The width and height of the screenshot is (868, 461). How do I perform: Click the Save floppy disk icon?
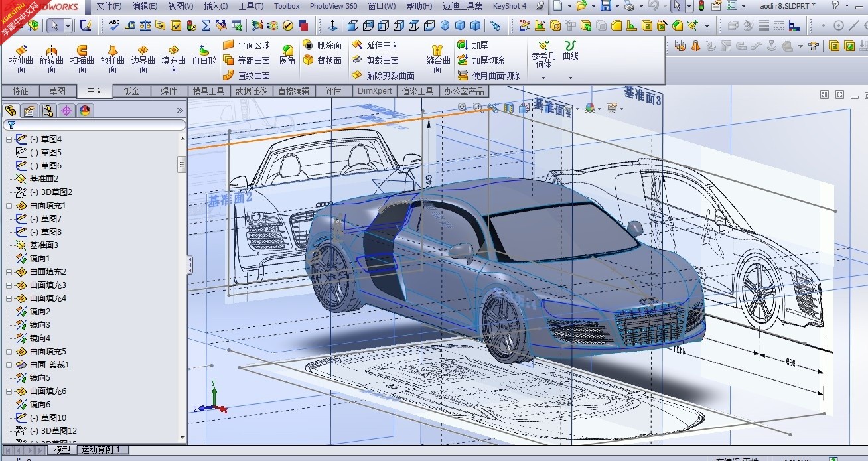[606, 6]
